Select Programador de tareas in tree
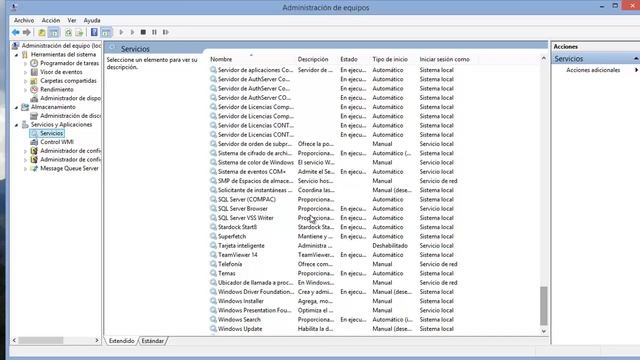Viewport: 640px width, 360px height. [x=69, y=63]
